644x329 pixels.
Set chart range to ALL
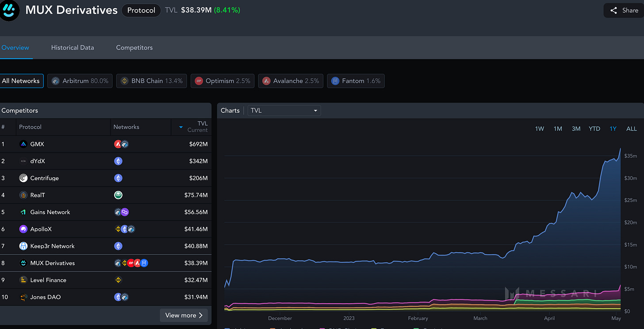[632, 129]
